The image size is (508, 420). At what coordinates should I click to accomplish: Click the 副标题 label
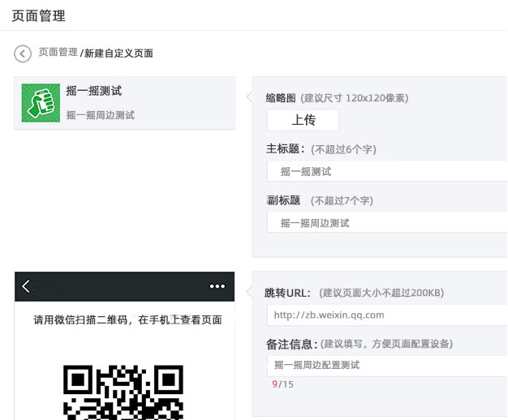click(283, 200)
